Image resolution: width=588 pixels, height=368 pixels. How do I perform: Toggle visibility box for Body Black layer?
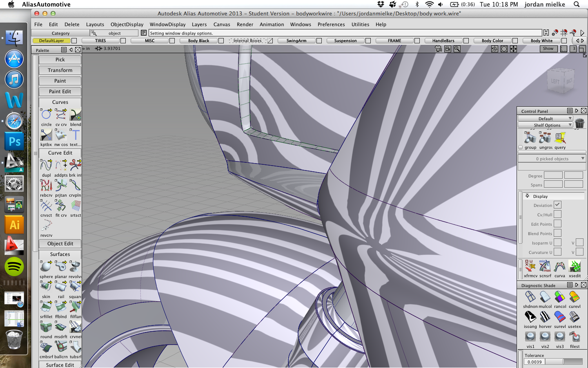point(221,40)
